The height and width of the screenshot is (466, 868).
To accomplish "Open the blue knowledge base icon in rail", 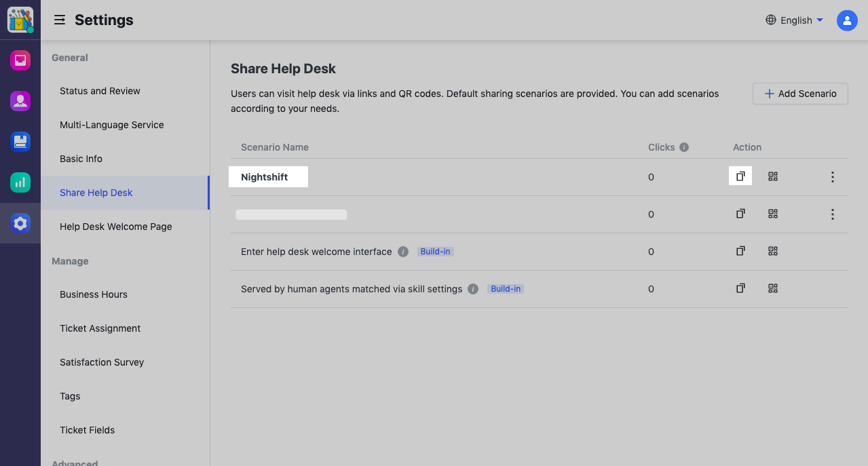I will [x=20, y=142].
